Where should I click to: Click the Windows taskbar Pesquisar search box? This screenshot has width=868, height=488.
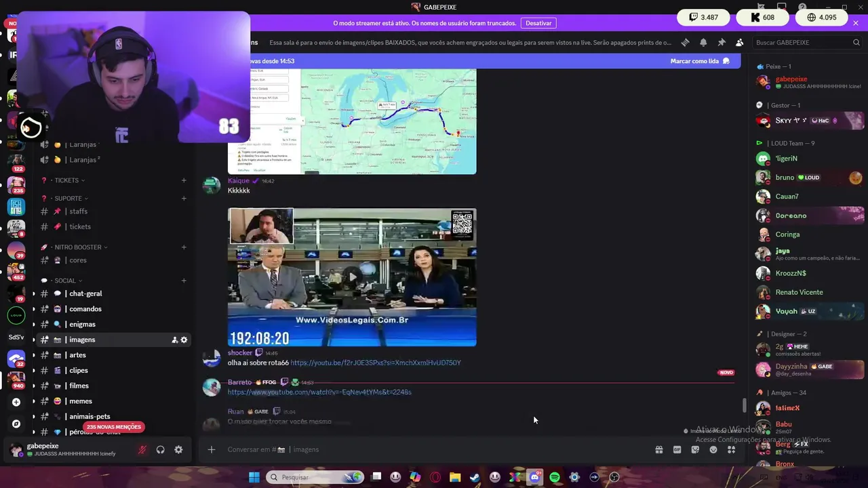(x=316, y=477)
